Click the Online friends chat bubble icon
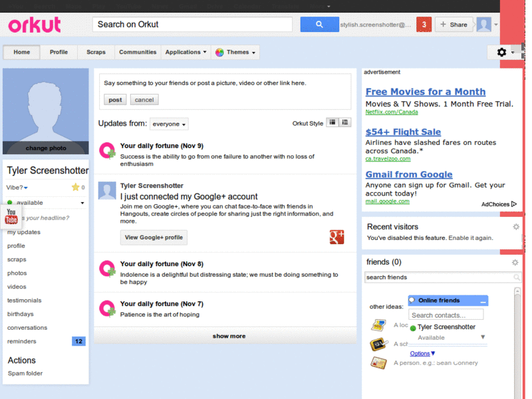The image size is (532, 399). point(412,300)
